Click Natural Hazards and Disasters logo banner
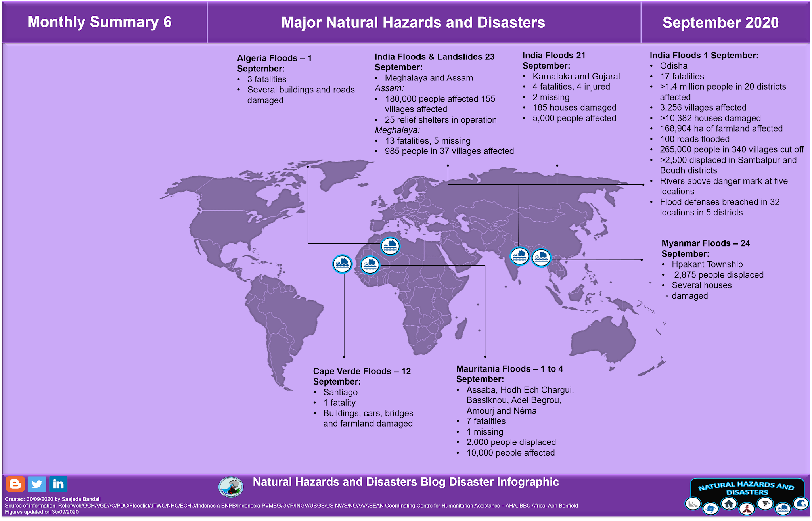The width and height of the screenshot is (812, 521). 746,488
